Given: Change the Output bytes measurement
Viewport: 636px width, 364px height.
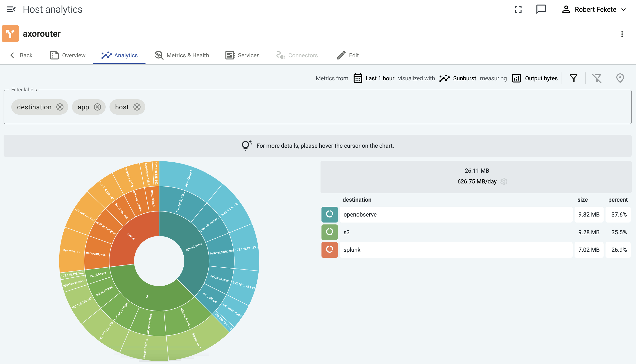Looking at the screenshot, I should 535,78.
